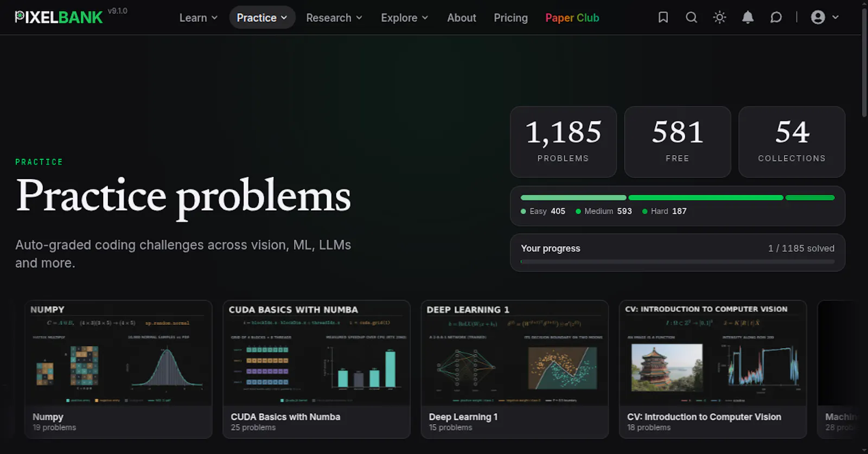Click the difficulty distribution bar
Viewport: 868px width, 454px height.
[x=678, y=197]
